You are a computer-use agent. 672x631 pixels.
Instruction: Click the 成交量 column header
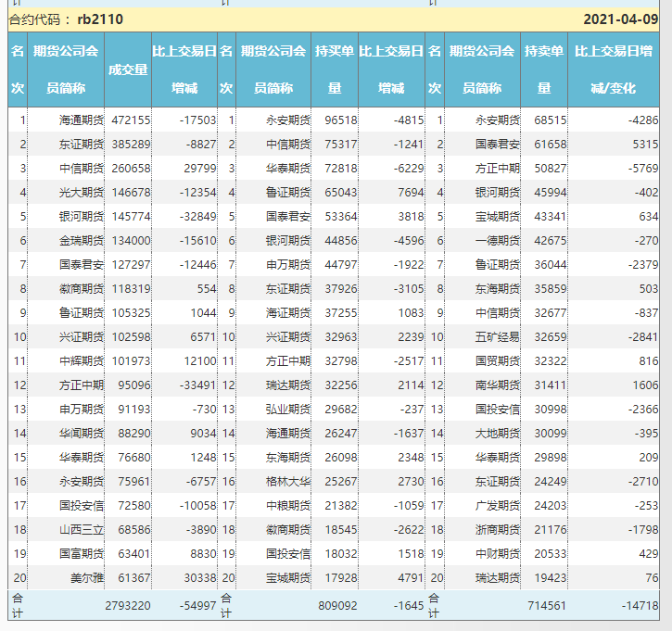tap(128, 69)
